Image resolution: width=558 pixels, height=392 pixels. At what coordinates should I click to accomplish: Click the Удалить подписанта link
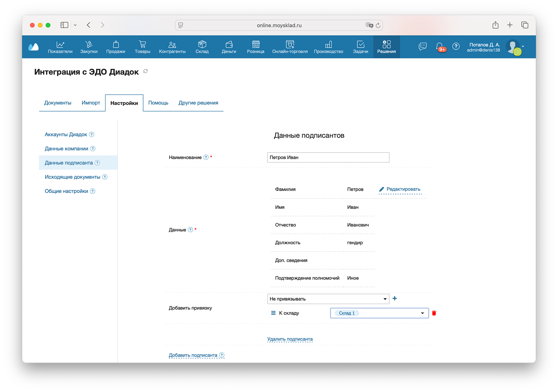[290, 339]
